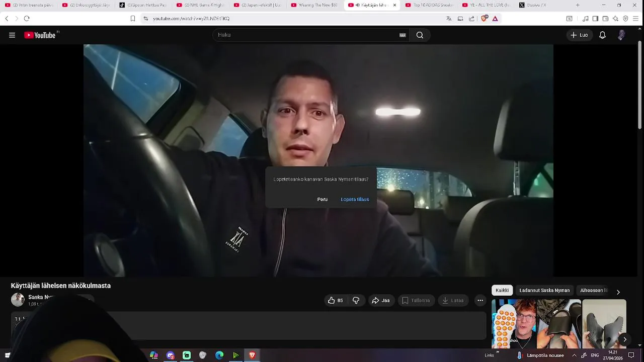Switch to the Wearing The New $80 tab

point(316,5)
